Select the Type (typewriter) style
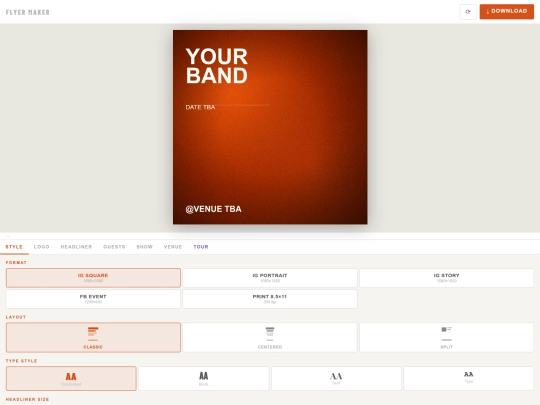 tap(469, 378)
